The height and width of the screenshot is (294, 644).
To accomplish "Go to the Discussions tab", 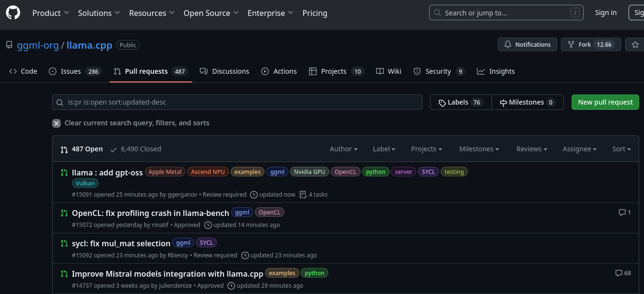I will (x=224, y=71).
